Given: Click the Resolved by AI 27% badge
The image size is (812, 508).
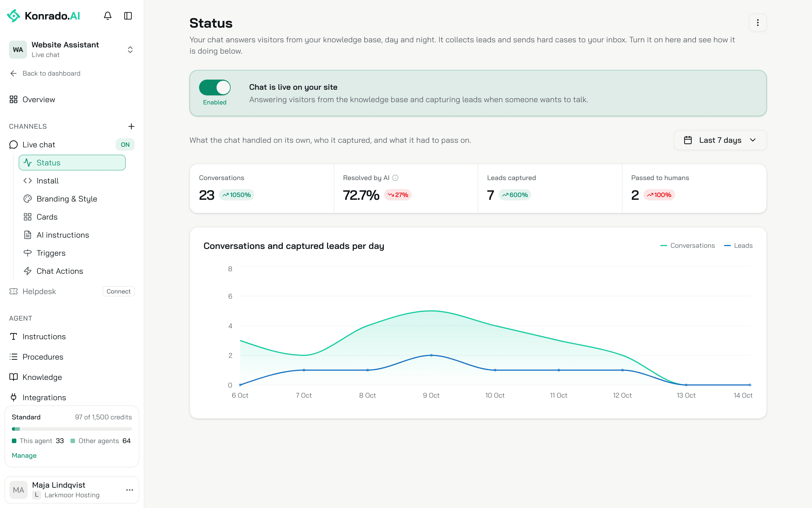Looking at the screenshot, I should [398, 195].
